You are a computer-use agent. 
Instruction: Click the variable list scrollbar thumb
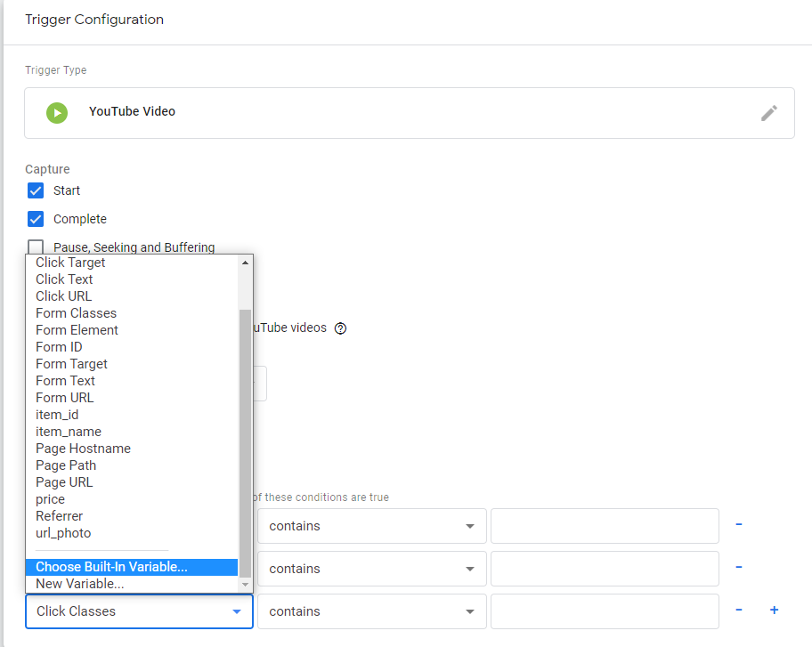click(x=245, y=443)
